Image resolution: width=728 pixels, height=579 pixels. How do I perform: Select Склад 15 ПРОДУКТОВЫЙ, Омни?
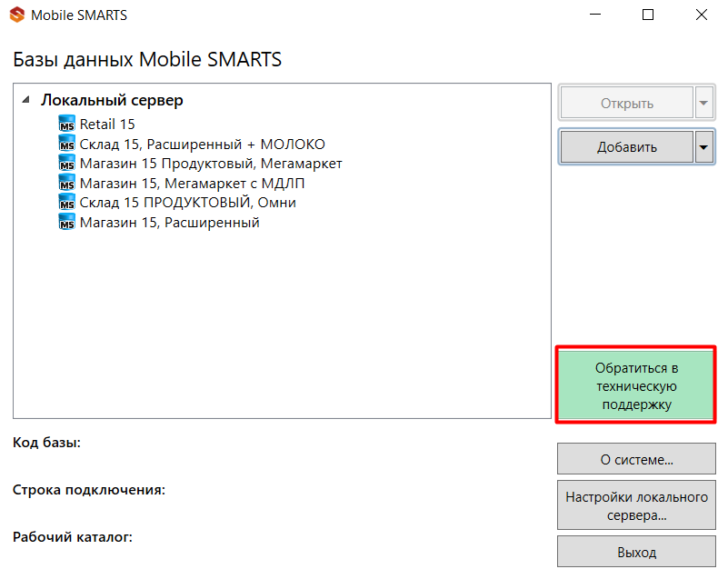pyautogui.click(x=187, y=203)
